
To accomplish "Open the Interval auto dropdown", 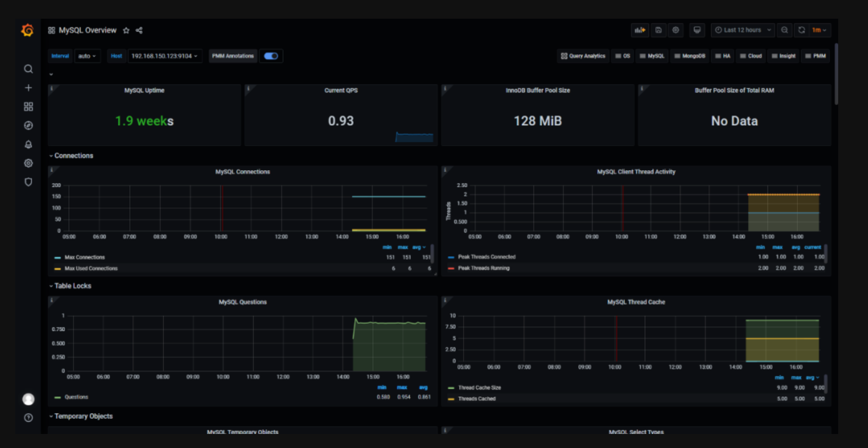I will tap(88, 56).
